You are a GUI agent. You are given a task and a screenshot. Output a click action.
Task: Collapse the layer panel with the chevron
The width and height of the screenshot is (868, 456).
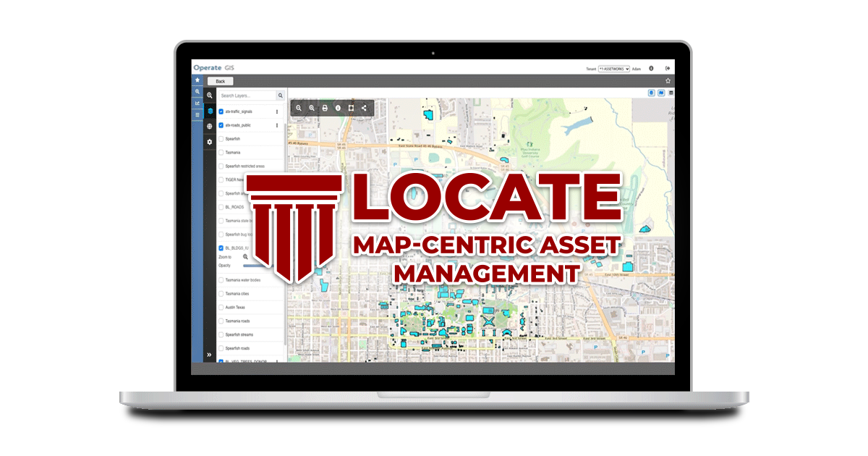208,355
